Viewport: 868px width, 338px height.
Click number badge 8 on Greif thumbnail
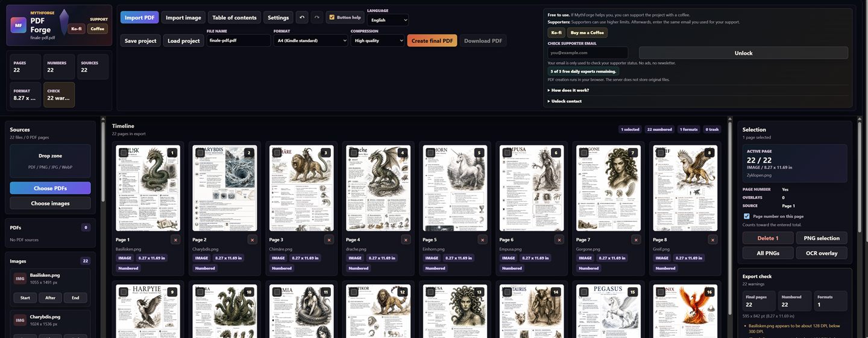(710, 153)
